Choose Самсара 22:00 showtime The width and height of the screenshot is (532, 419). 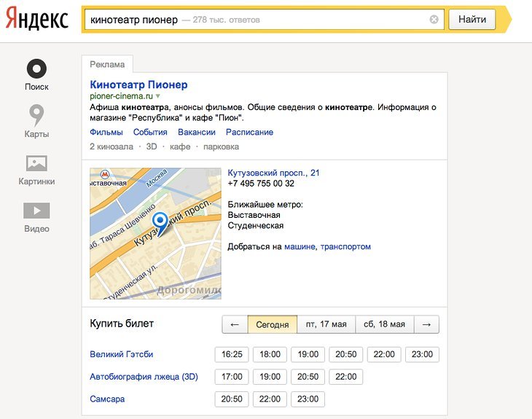(270, 399)
